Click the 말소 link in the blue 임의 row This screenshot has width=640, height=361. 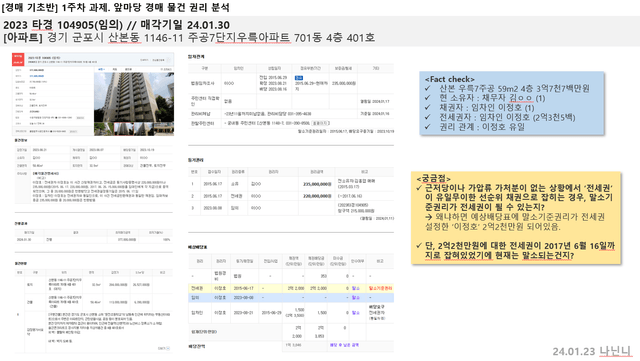(356, 298)
